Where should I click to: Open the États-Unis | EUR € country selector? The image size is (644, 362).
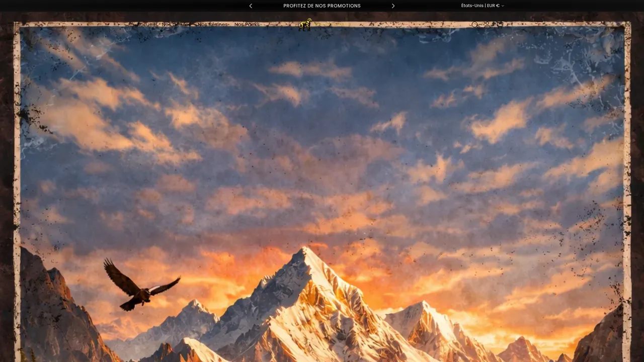point(482,6)
